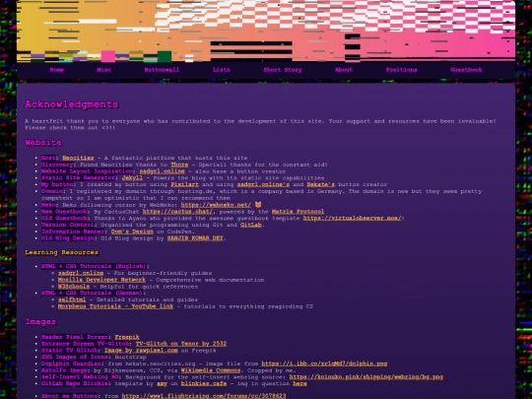Click the 'Astolfo Image:' label
The width and height of the screenshot is (532, 399).
(66, 370)
